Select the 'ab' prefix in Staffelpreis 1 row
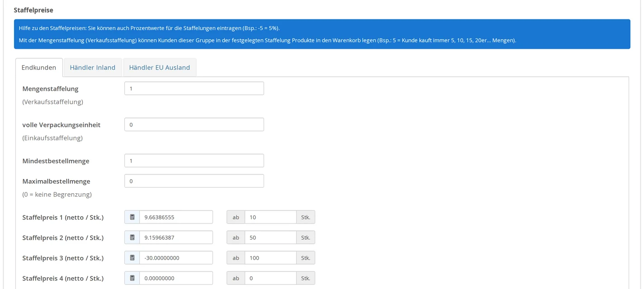The image size is (644, 289). 236,217
